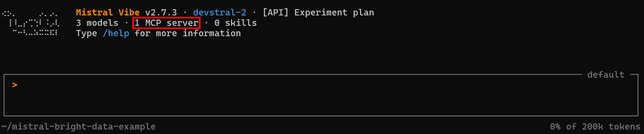
Task: Click the orange prompt chevron
Action: click(15, 85)
